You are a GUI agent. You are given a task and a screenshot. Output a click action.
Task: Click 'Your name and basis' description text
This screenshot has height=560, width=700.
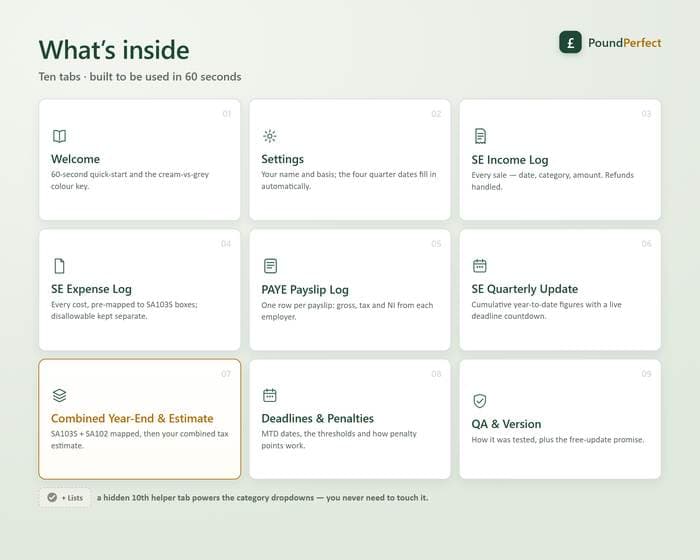(x=349, y=180)
